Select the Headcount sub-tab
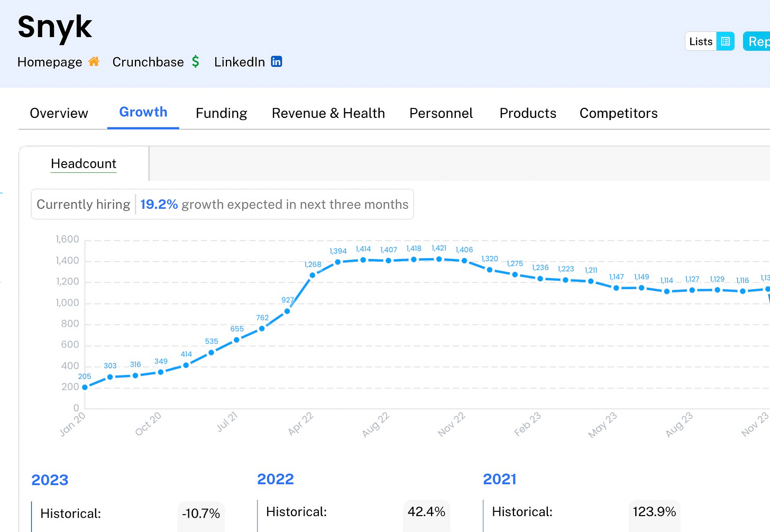Viewport: 770px width, 532px height. (x=84, y=164)
